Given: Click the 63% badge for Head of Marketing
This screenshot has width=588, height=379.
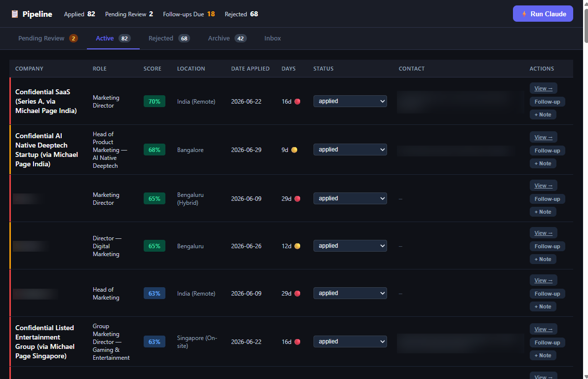Looking at the screenshot, I should point(154,293).
